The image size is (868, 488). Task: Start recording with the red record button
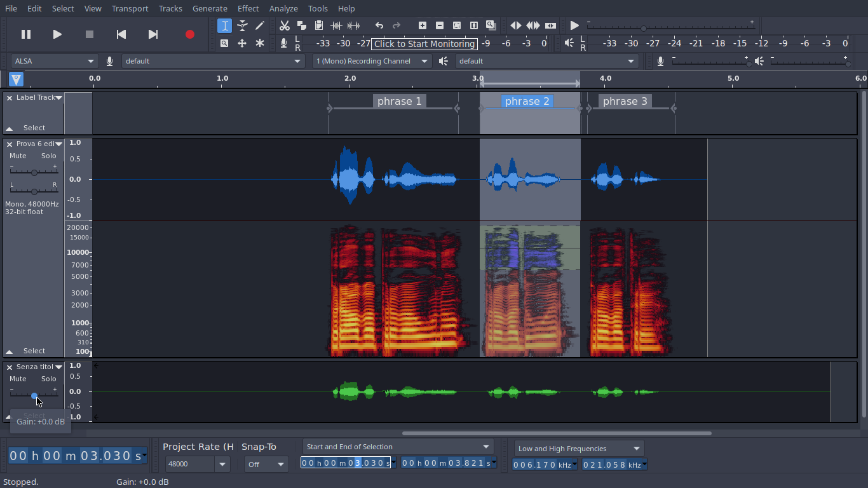[x=189, y=35]
